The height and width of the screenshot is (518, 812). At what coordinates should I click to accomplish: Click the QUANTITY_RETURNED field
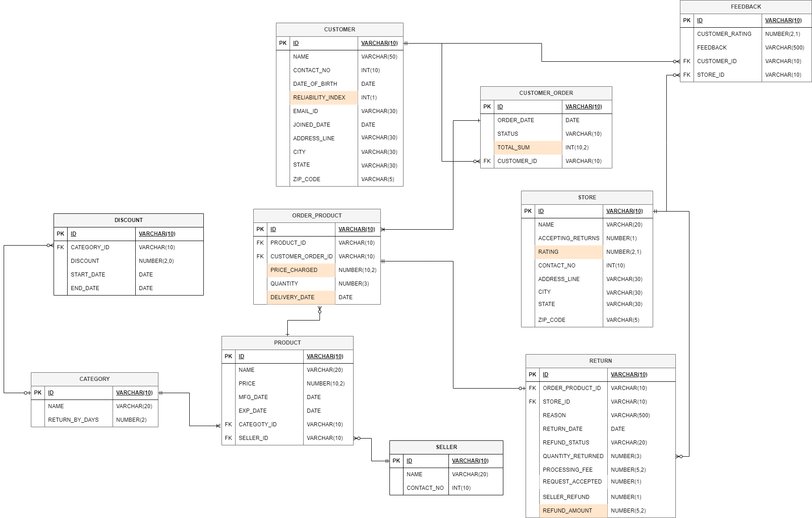pyautogui.click(x=573, y=456)
